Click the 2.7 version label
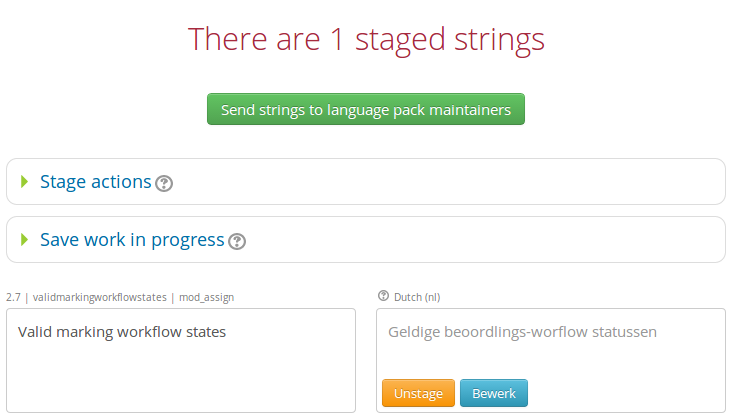Viewport: 734px width, 419px height. click(x=13, y=297)
